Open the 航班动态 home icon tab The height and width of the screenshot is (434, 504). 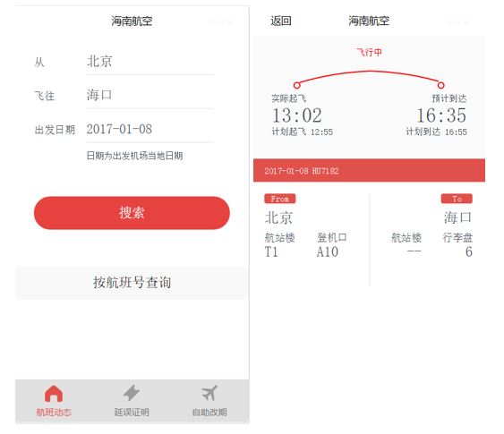tap(54, 401)
